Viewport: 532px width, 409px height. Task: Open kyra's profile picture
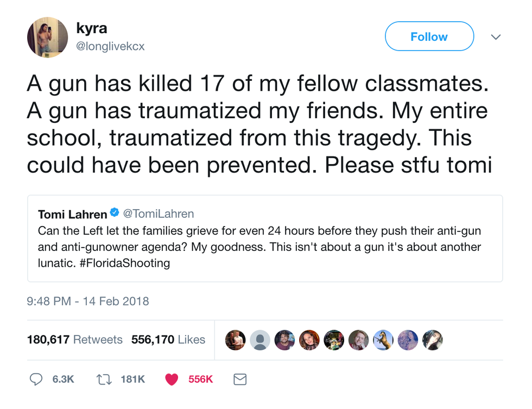(x=48, y=36)
